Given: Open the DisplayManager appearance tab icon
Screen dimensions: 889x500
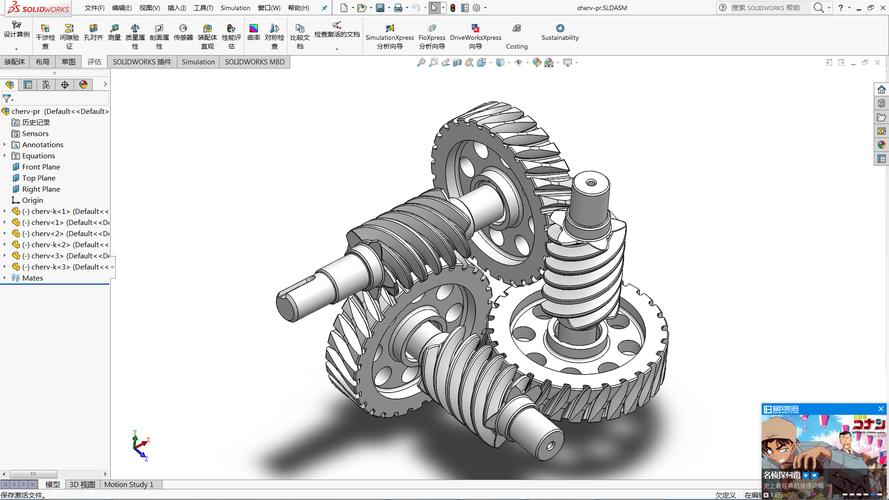Looking at the screenshot, I should click(84, 85).
